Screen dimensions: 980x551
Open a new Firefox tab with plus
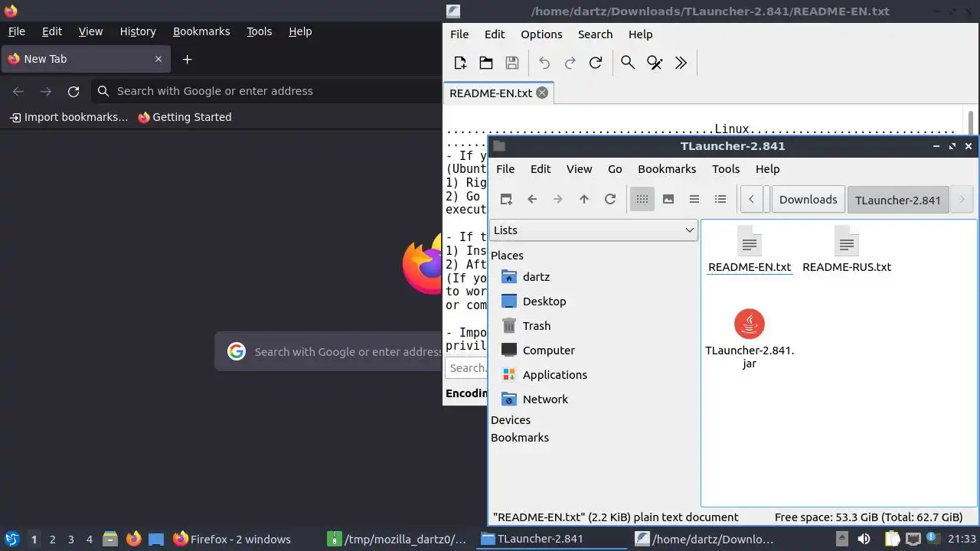click(x=187, y=59)
